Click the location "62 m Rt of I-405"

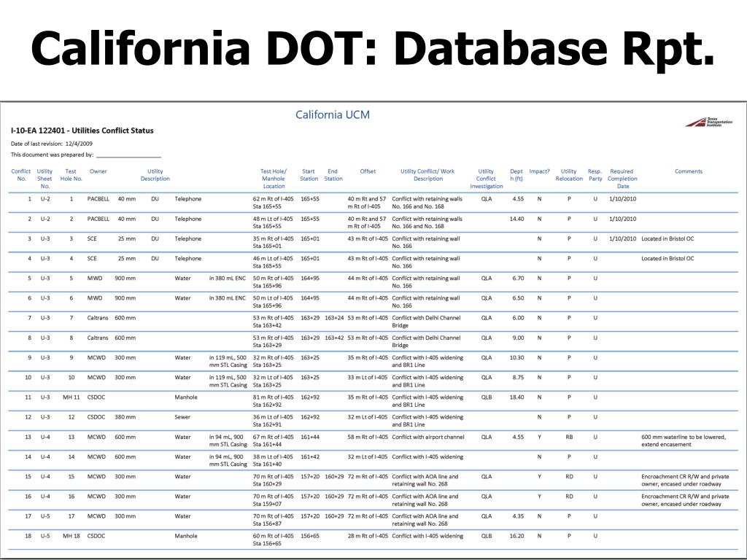273,199
